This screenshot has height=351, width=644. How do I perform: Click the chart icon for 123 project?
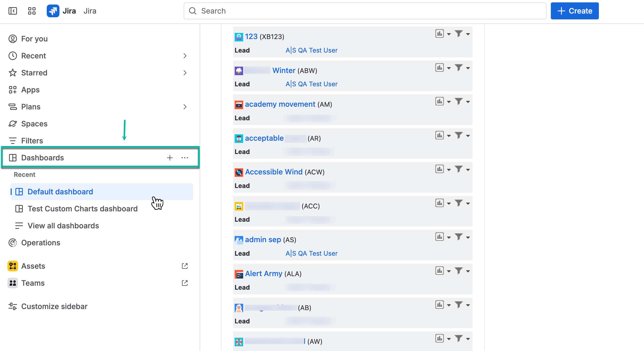pyautogui.click(x=439, y=34)
